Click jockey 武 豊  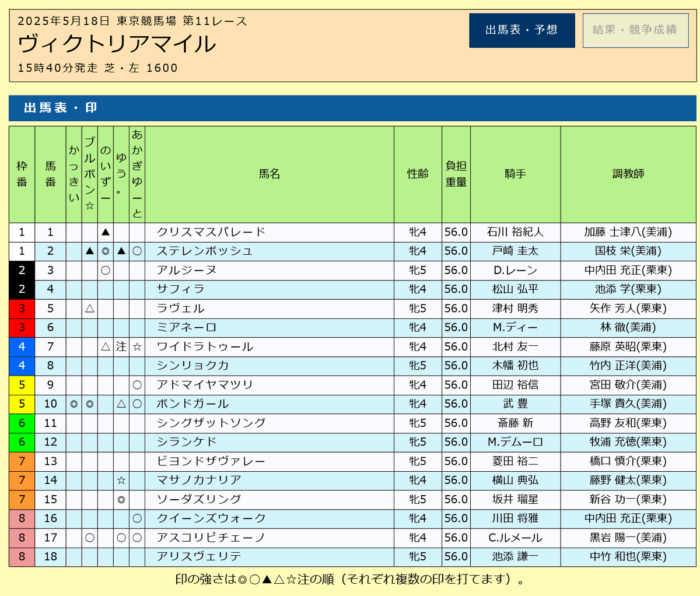[x=516, y=404]
